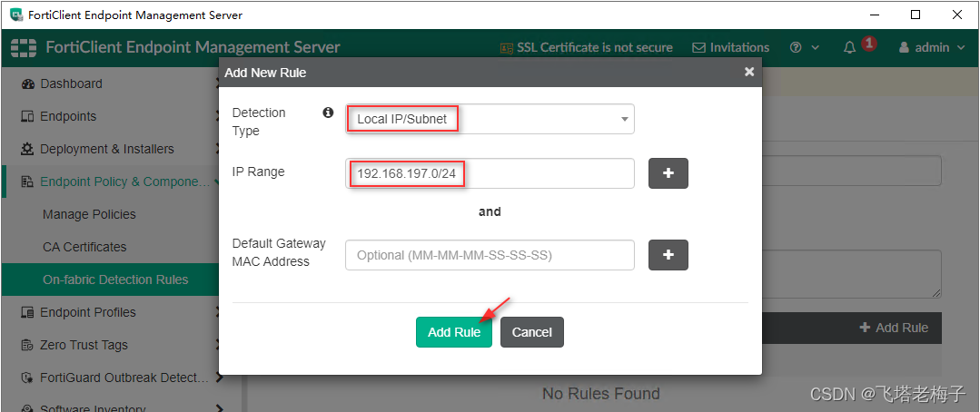Click the FortiClient title bar app icon
The width and height of the screenshot is (980, 412).
[16, 15]
